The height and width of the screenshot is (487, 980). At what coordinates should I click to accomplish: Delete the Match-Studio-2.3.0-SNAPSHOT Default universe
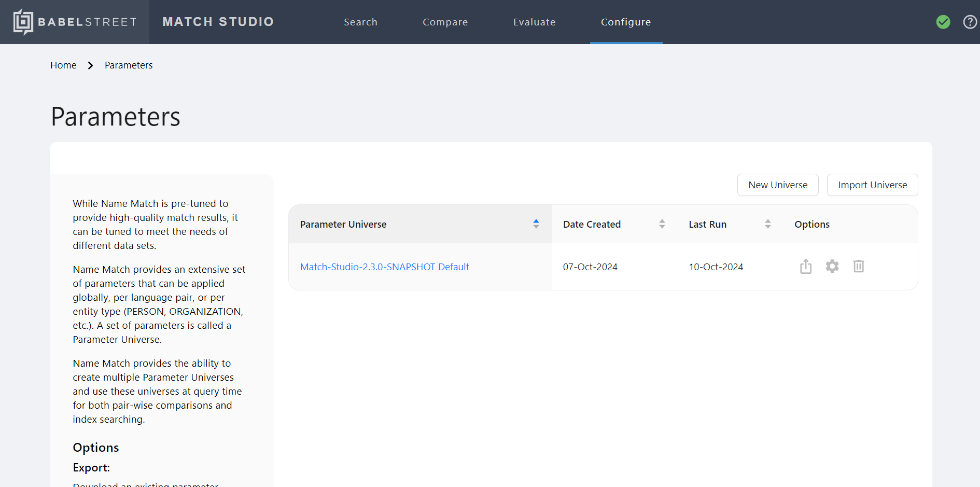(x=859, y=266)
